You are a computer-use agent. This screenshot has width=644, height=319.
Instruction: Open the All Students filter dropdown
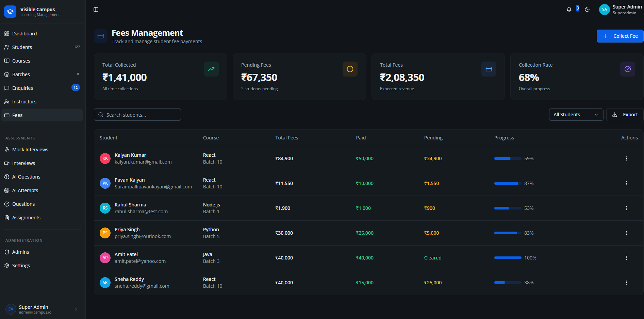[x=576, y=115]
